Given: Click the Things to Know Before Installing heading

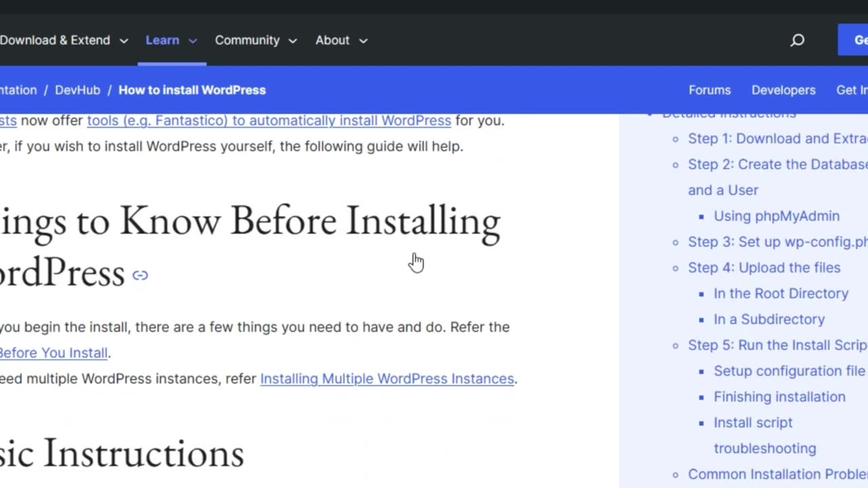Looking at the screenshot, I should coord(250,248).
